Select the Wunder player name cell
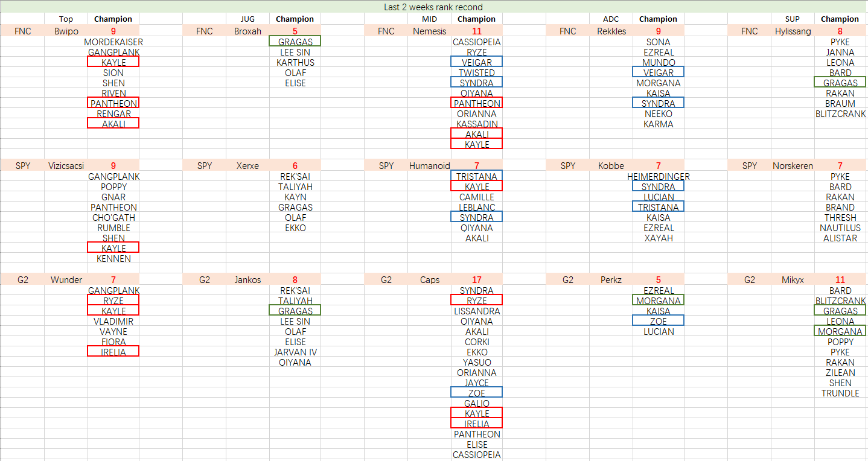This screenshot has width=868, height=461. tap(66, 280)
